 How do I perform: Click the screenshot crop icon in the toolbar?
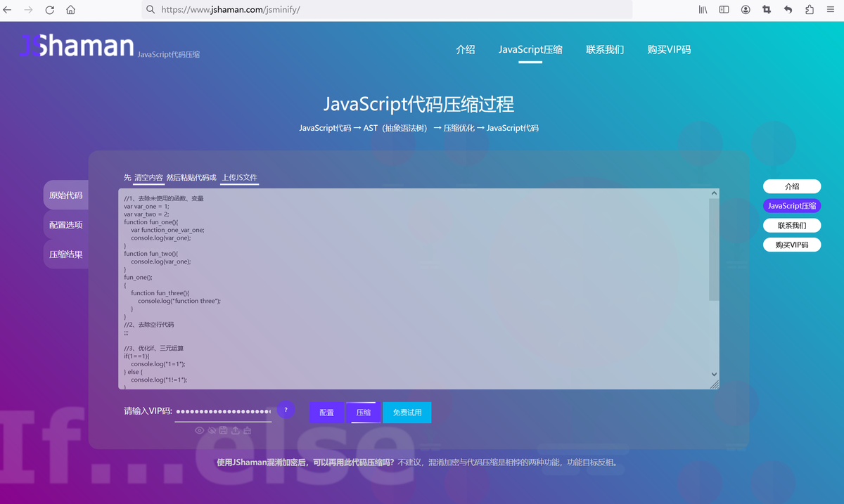click(767, 10)
